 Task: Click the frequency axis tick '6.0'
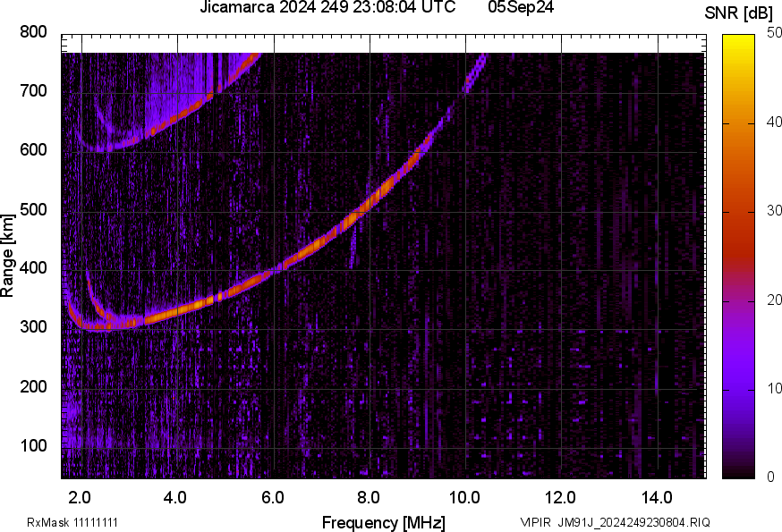272,498
